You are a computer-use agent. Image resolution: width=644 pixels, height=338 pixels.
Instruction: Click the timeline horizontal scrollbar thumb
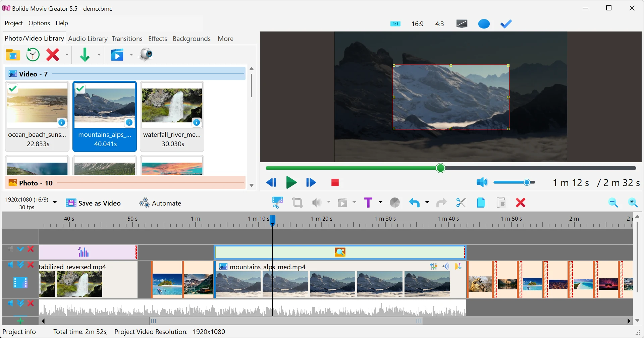(x=286, y=321)
